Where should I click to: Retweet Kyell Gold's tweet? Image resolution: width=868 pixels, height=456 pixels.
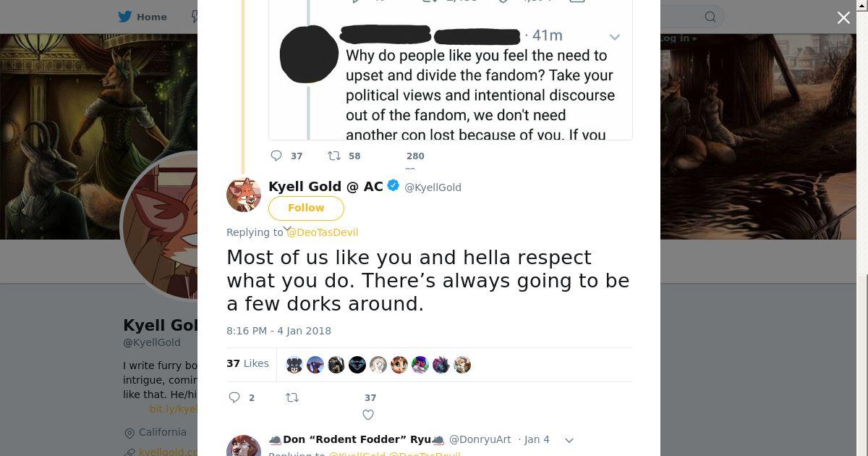292,397
